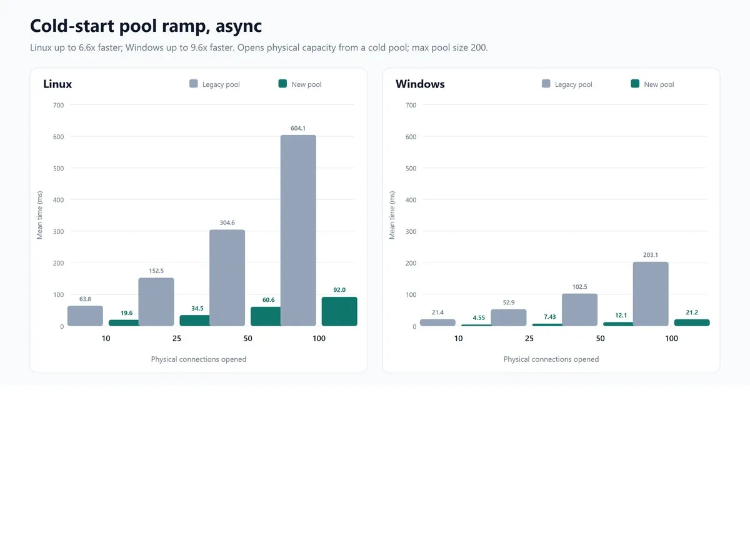Click the subtitle about Linux 6.6x faster
The width and height of the screenshot is (750, 560).
pyautogui.click(x=259, y=47)
